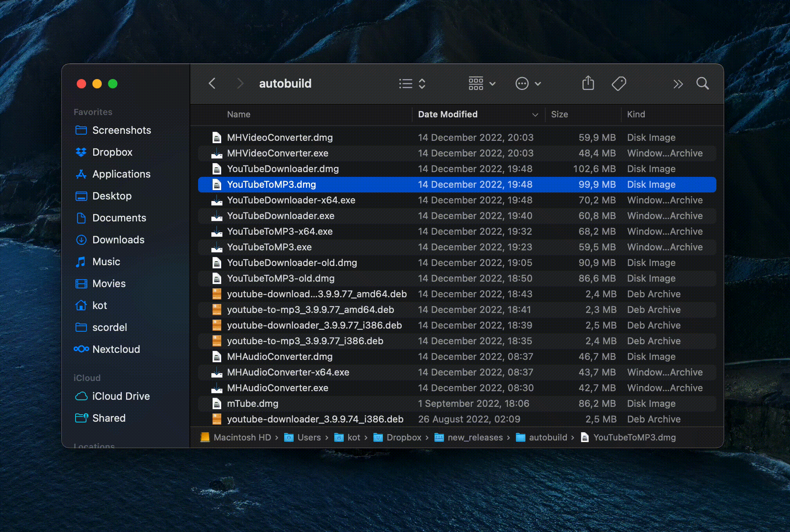Select MHVideoConverter.exe file
Screen dimensions: 790x532
tap(457, 153)
